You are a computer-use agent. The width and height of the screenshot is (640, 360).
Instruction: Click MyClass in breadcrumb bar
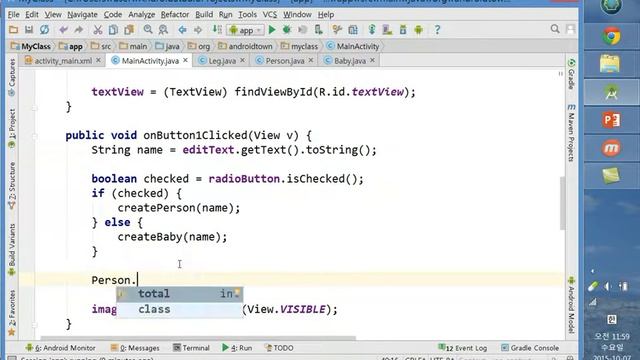(x=31, y=47)
